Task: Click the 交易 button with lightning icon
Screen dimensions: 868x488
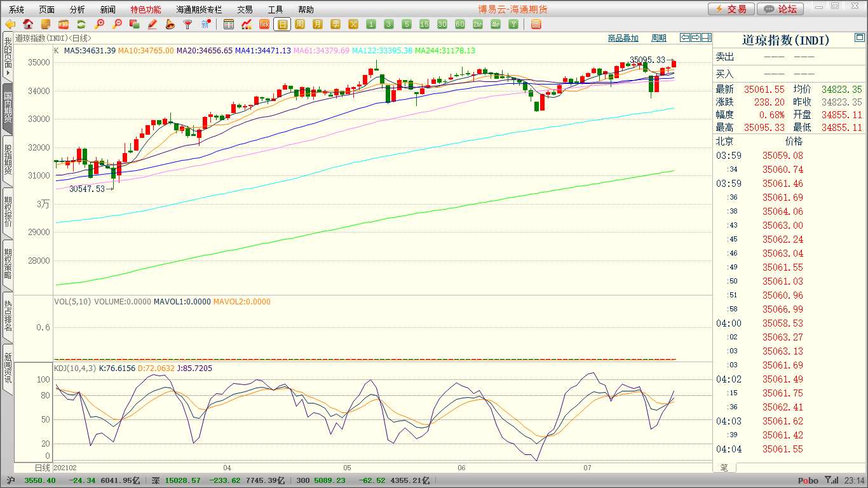Action: (x=731, y=9)
